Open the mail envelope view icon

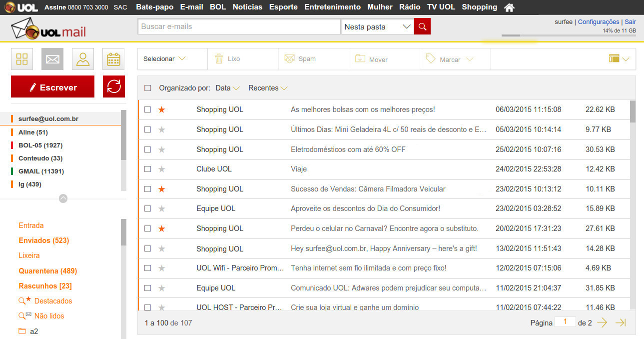coord(52,59)
